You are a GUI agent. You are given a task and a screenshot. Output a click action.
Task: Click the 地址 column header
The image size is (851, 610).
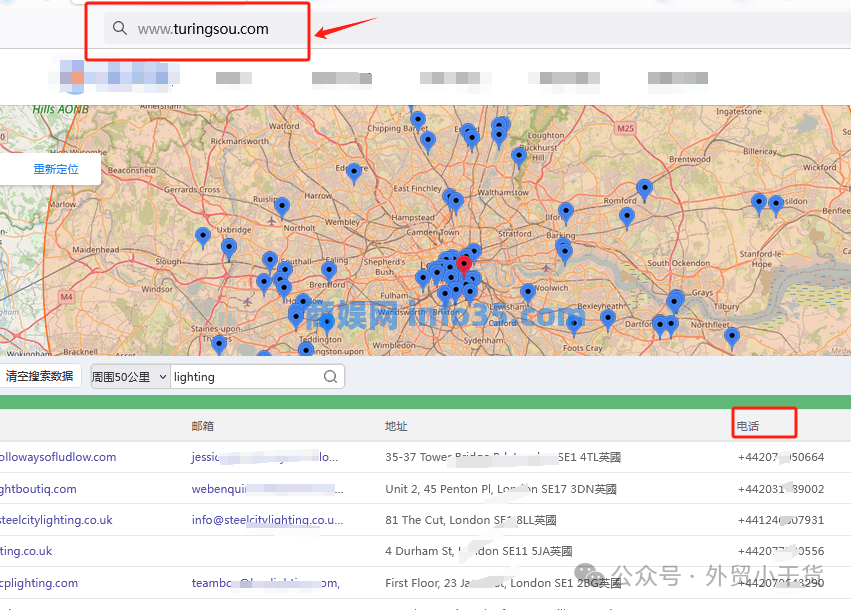coord(396,426)
